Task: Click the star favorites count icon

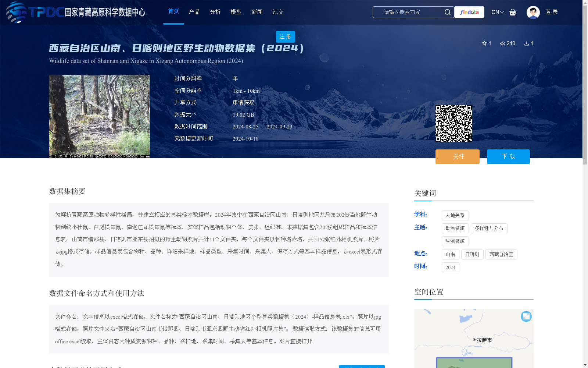Action: [x=484, y=43]
